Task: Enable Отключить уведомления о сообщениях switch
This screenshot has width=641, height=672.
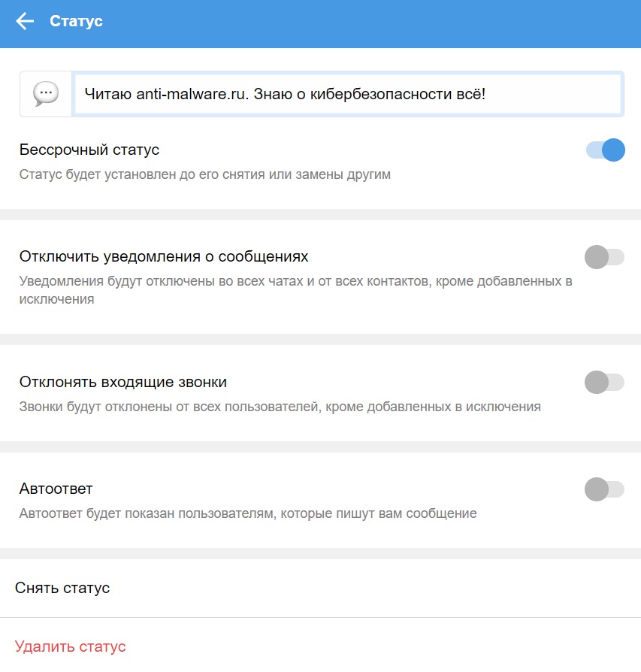Action: [x=604, y=257]
